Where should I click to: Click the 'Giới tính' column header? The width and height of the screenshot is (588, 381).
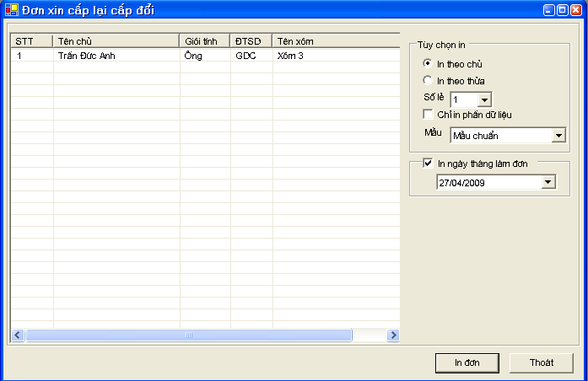point(204,41)
